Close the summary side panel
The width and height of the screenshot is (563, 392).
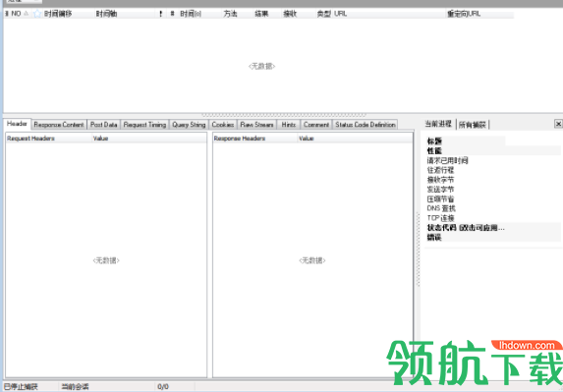558,124
